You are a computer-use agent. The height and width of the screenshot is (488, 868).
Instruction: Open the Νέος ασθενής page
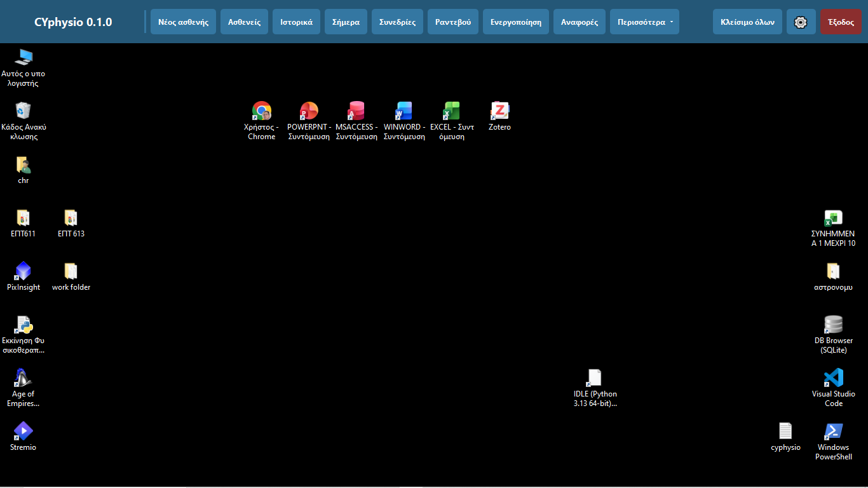[x=184, y=22]
